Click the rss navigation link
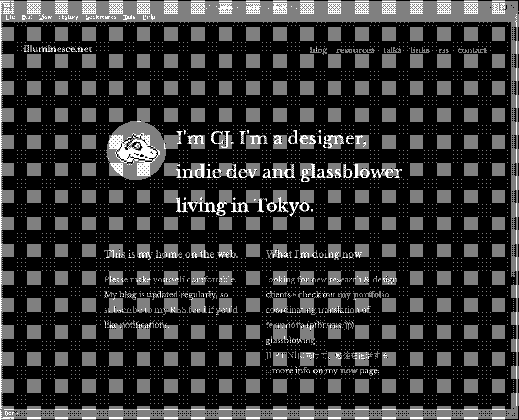519x420 pixels. (x=444, y=50)
